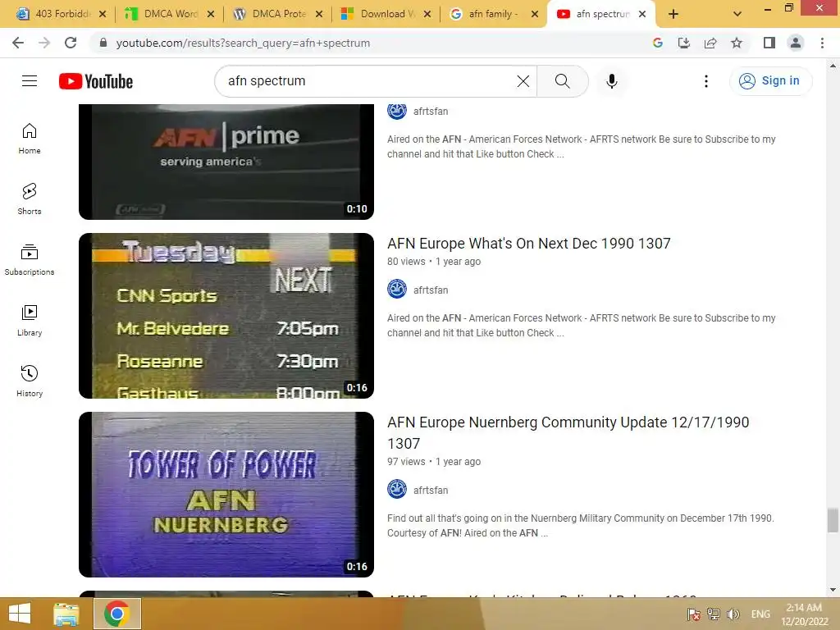The height and width of the screenshot is (630, 840).
Task: Click the install/download page icon in address bar
Action: pyautogui.click(x=684, y=43)
